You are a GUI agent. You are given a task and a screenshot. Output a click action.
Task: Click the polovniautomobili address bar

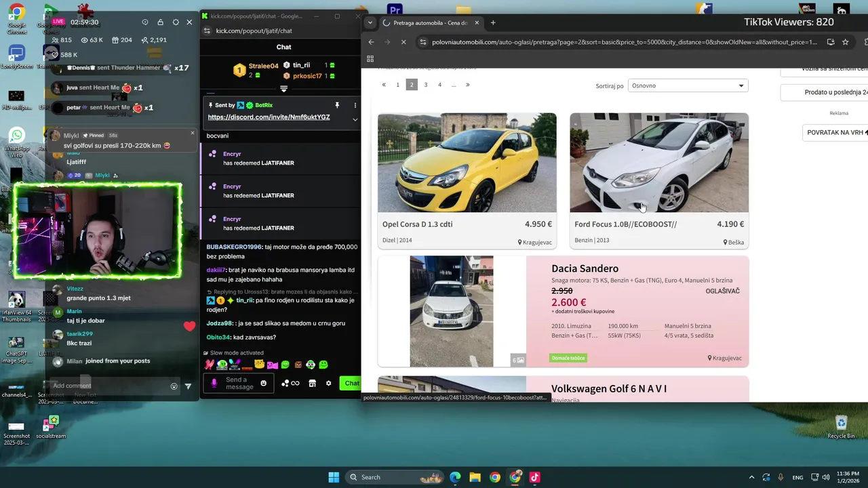(624, 42)
